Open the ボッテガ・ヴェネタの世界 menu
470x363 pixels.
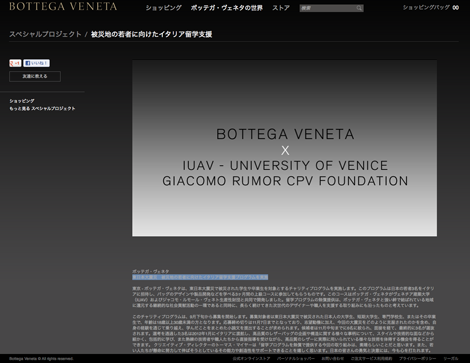[x=227, y=8]
